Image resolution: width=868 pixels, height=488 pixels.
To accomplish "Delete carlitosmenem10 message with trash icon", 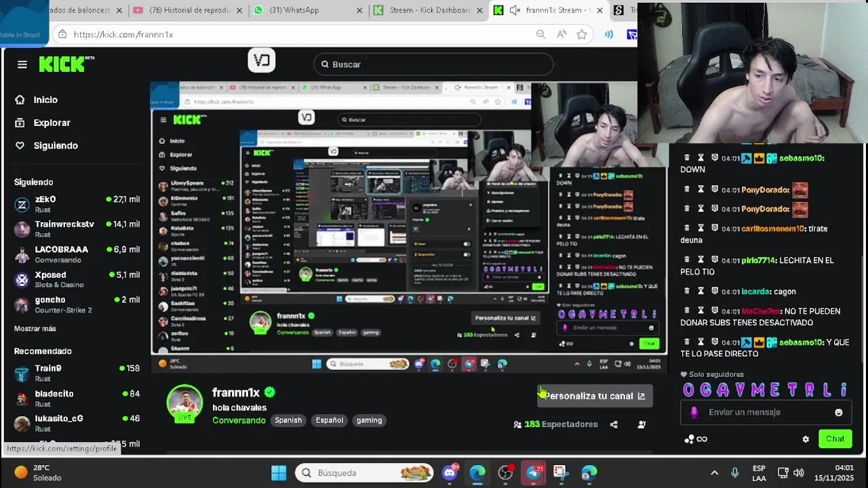I will (x=686, y=228).
